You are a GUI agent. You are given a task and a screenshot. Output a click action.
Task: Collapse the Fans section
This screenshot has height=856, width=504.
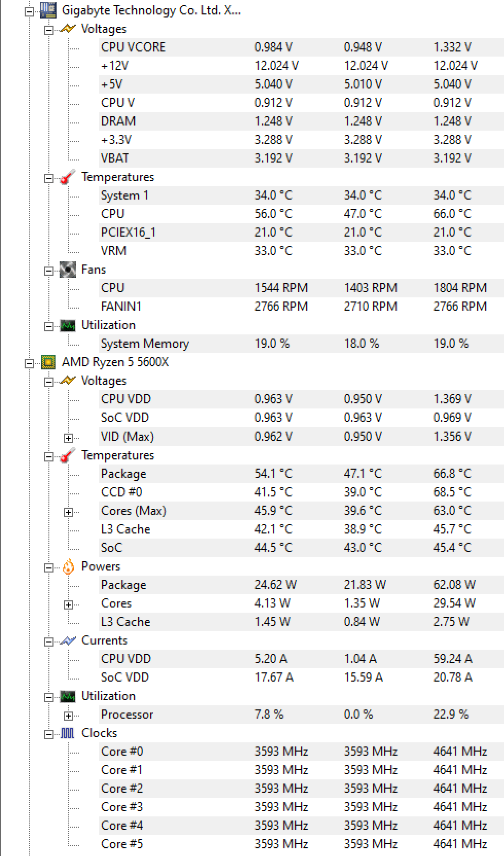tap(49, 271)
